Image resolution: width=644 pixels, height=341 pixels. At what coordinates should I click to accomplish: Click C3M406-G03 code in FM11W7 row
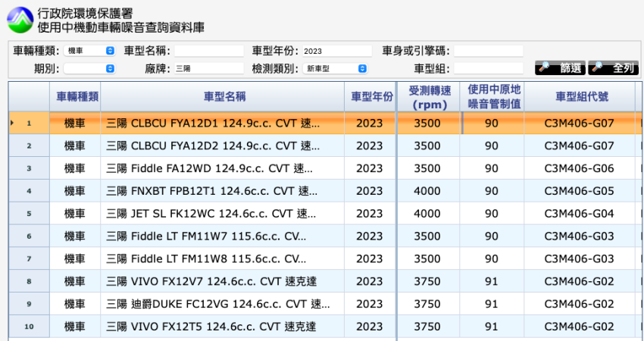click(x=579, y=236)
